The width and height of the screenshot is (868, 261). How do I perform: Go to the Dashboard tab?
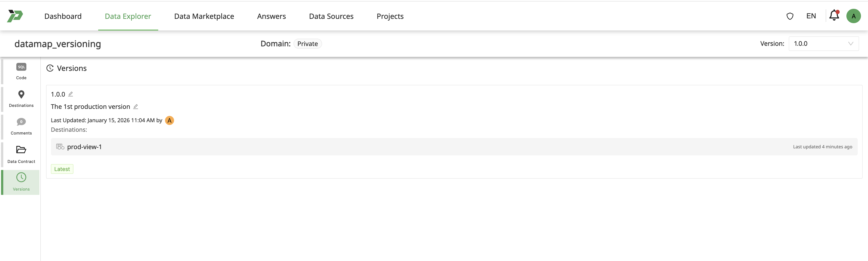click(63, 16)
